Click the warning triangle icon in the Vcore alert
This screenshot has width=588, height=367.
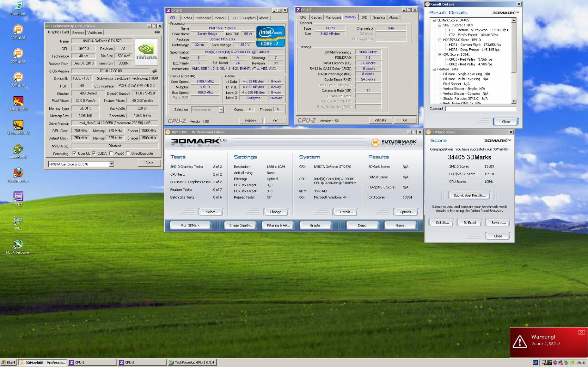pyautogui.click(x=520, y=342)
